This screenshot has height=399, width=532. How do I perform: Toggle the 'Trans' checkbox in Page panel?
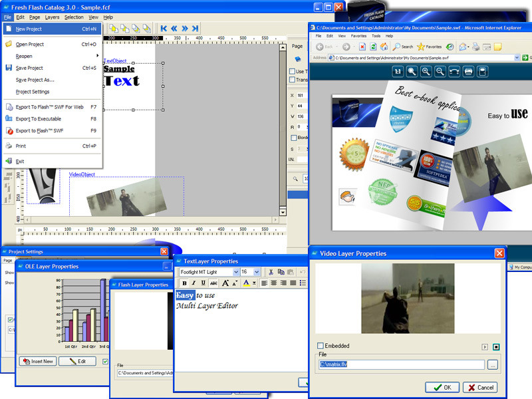coord(292,79)
